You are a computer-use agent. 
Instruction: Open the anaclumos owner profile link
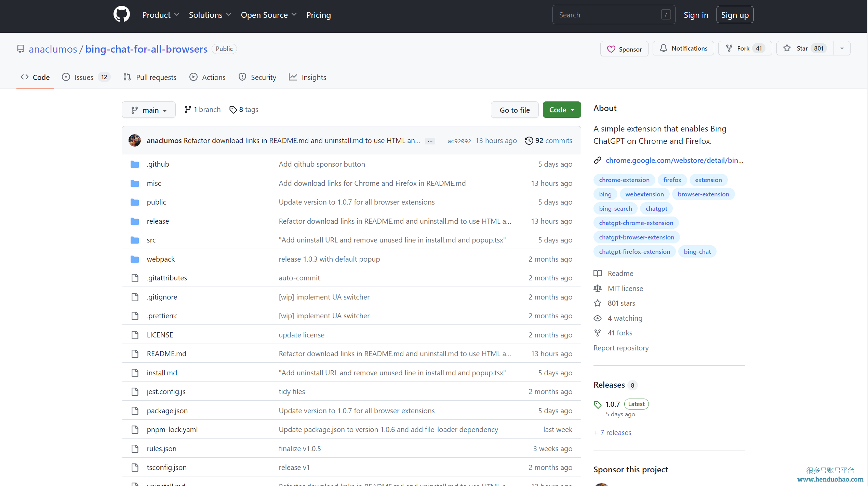click(53, 49)
